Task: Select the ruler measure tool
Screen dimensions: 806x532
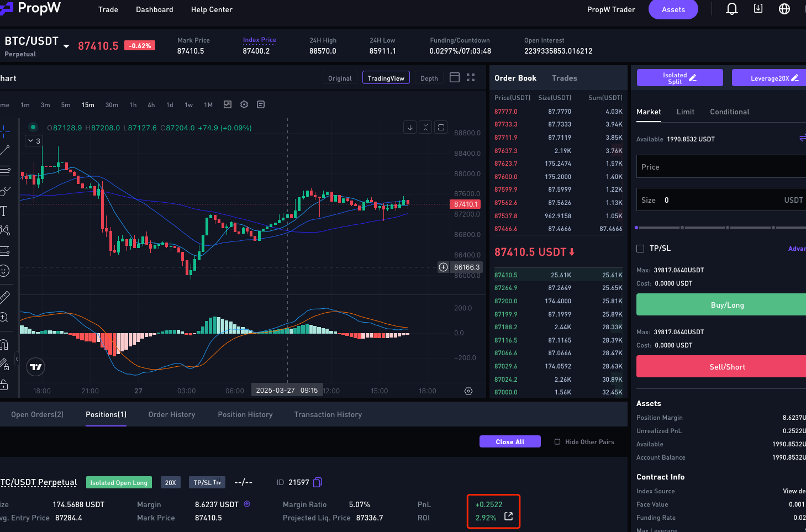Action: click(x=4, y=297)
